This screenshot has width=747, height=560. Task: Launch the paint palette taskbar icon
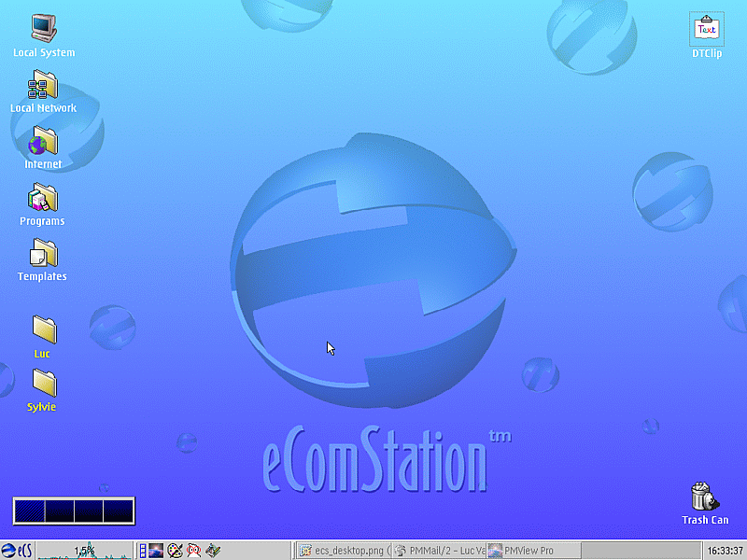tap(175, 551)
